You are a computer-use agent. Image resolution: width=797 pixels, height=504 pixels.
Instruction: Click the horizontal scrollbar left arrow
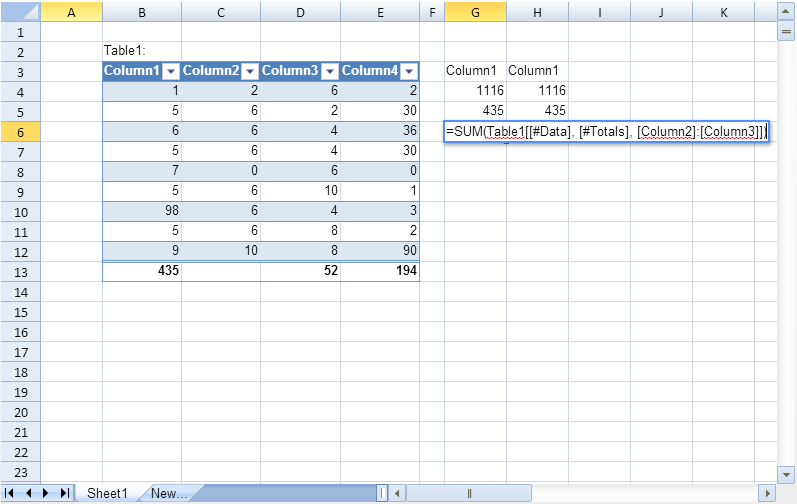397,493
